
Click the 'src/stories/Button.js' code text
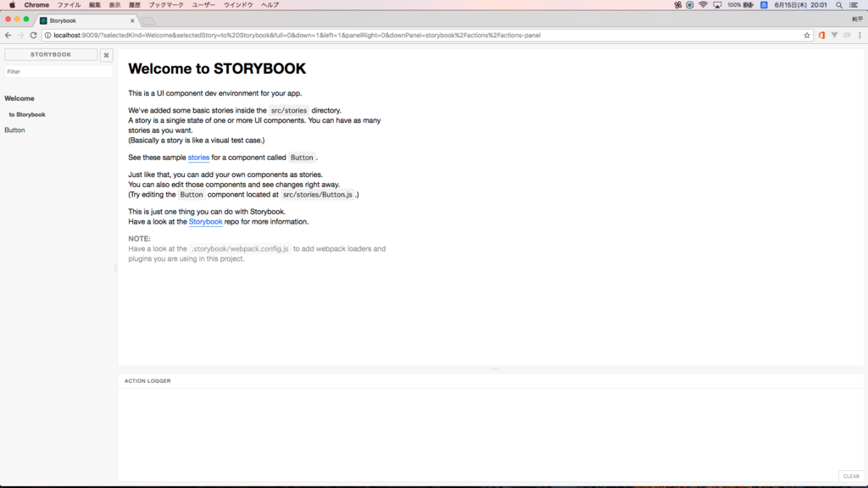(x=317, y=195)
